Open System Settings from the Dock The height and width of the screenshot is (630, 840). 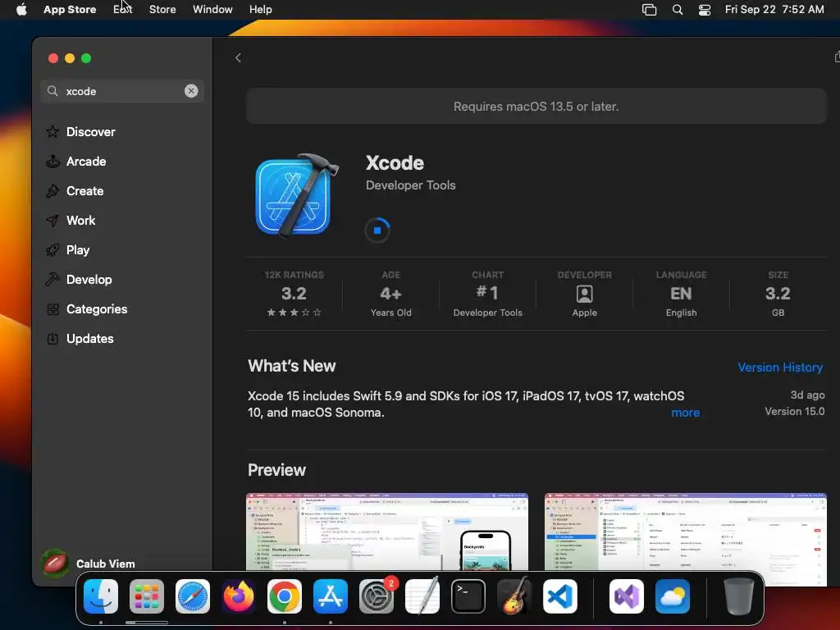[377, 596]
